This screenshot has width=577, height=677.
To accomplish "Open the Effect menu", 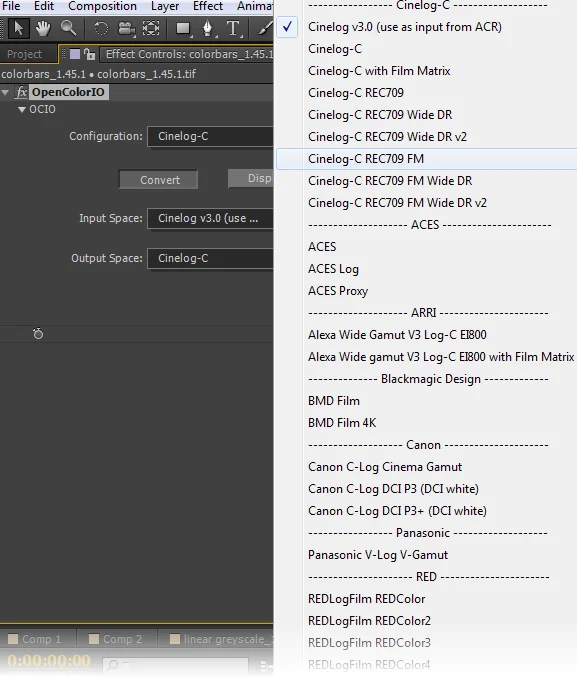I will click(x=208, y=6).
